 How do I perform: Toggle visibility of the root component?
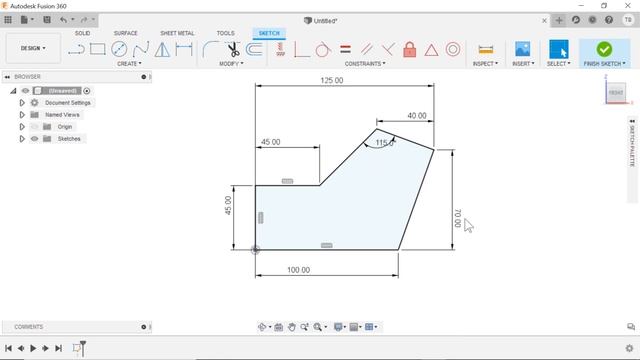(x=25, y=91)
